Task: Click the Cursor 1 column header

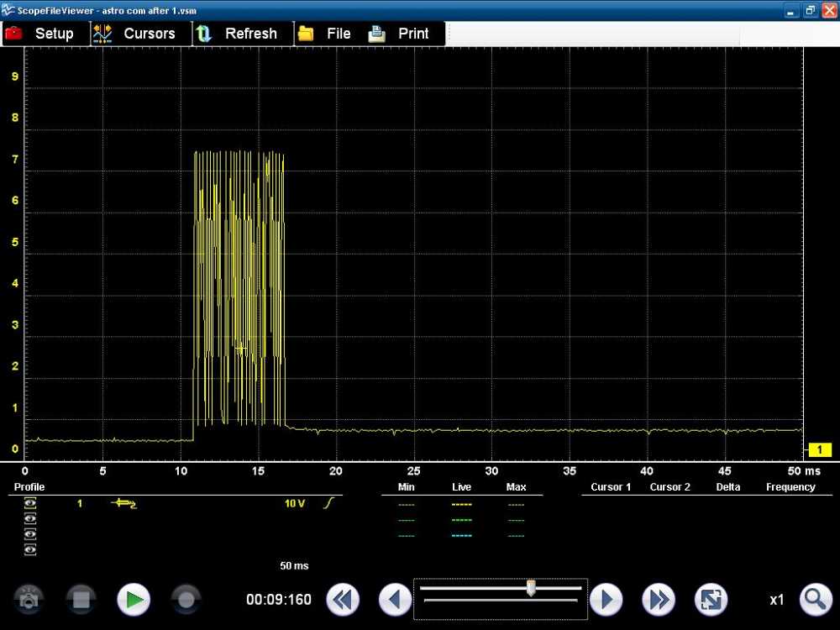Action: coord(611,487)
